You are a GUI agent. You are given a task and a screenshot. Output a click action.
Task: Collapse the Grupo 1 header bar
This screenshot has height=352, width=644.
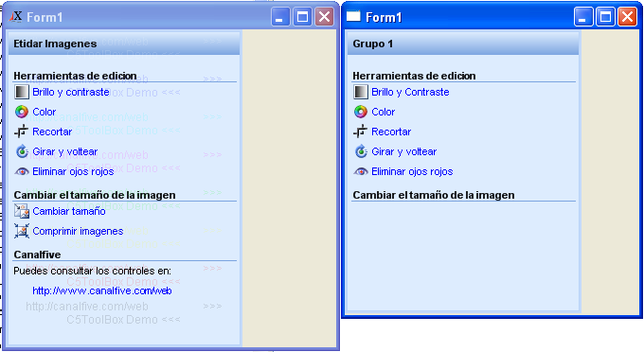(463, 44)
